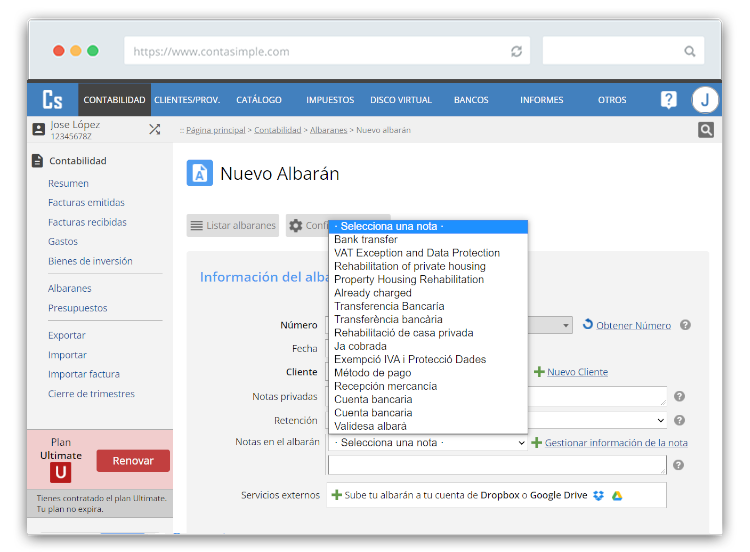
Task: Open the Notas en el albarán dropdown
Action: pyautogui.click(x=428, y=442)
